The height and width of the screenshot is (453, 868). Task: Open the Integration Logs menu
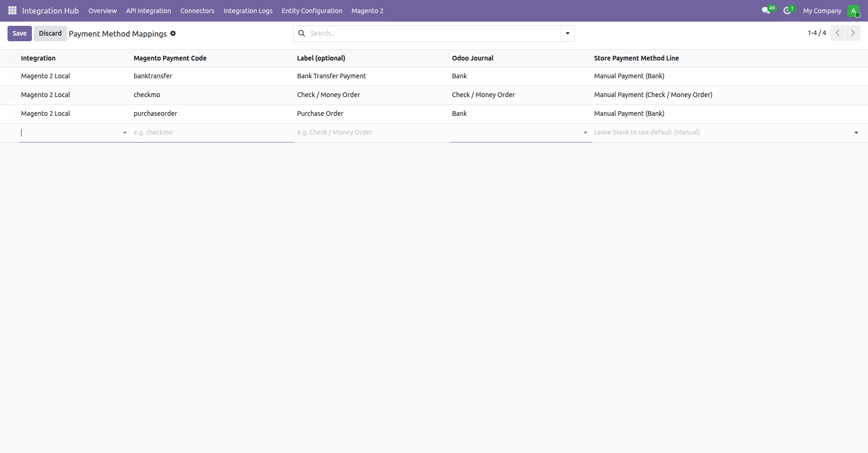pyautogui.click(x=248, y=11)
